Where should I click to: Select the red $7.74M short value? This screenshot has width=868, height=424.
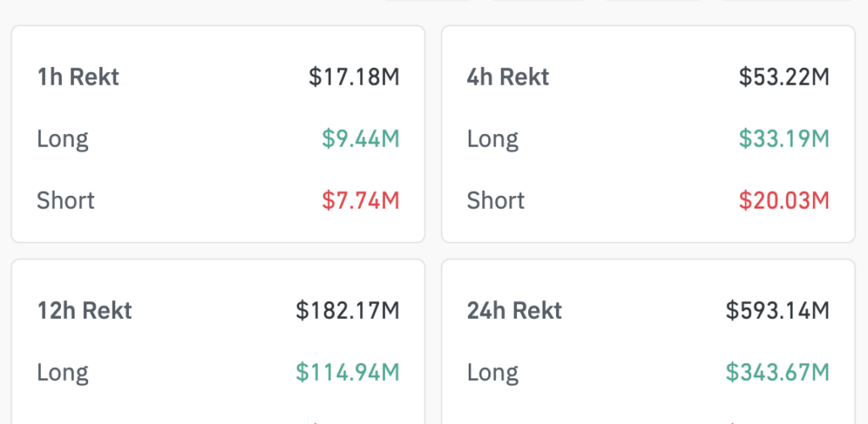360,201
